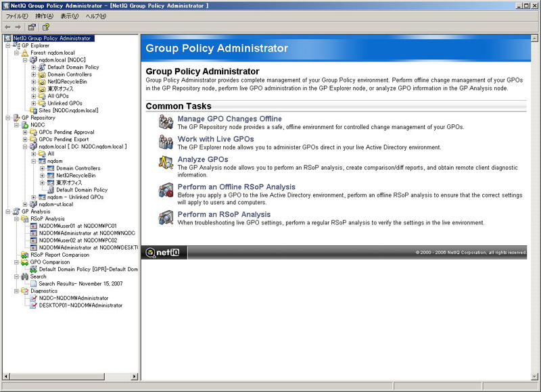
Task: Select NQDOM¥Administrator at NQDOM¥NQDC report
Action: pos(87,233)
